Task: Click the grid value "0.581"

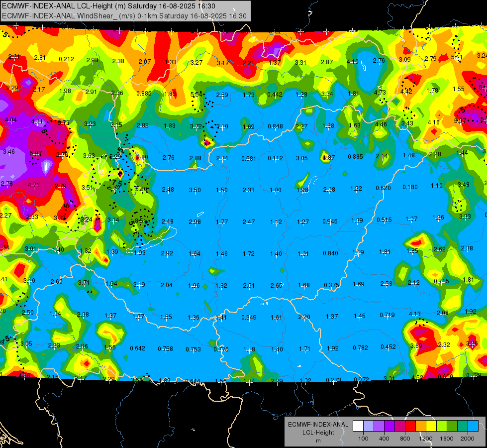Action: [249, 159]
